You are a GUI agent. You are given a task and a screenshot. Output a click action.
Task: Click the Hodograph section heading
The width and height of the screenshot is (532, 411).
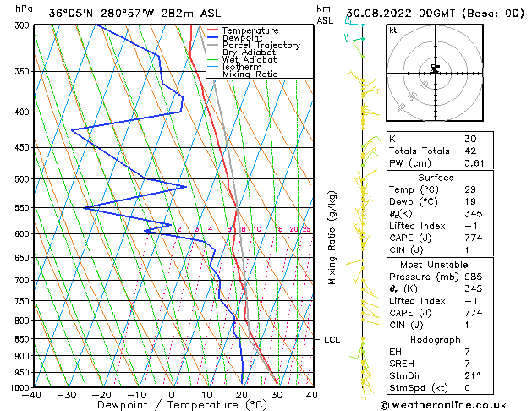click(436, 340)
